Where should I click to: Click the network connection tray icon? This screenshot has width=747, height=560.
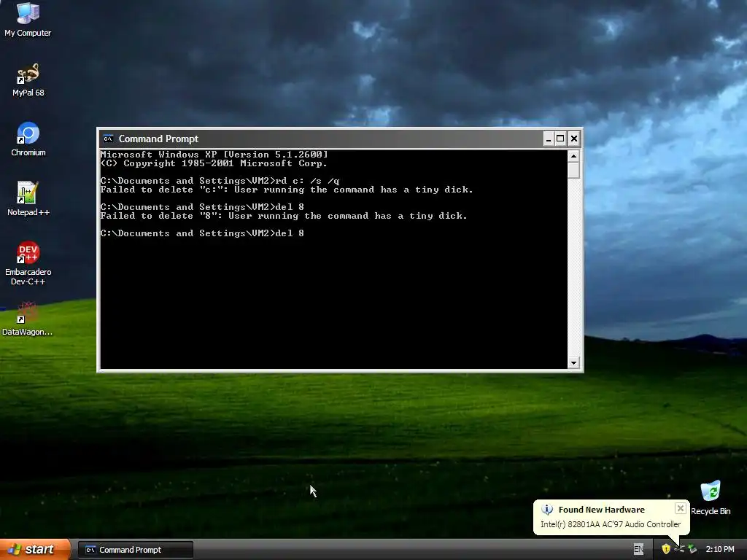click(679, 549)
